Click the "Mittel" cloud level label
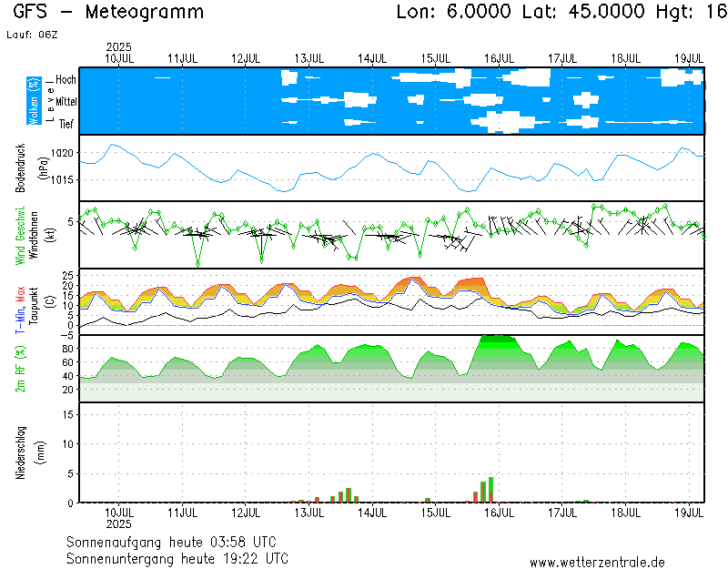 point(66,101)
